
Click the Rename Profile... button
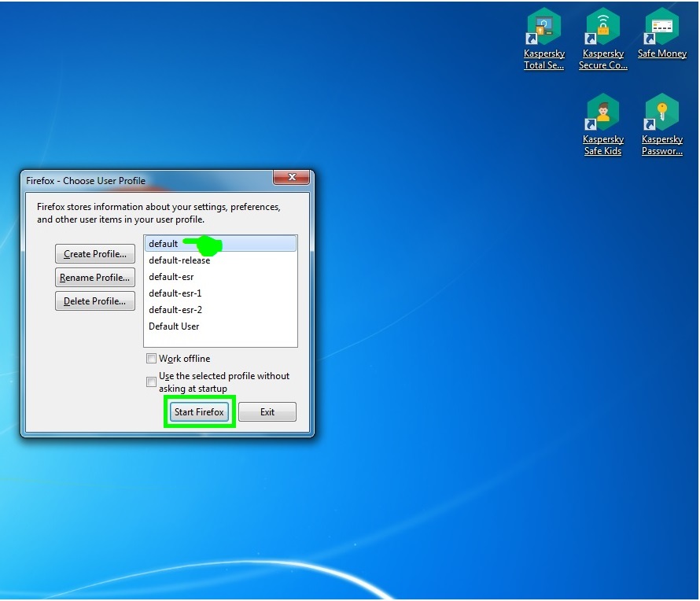pyautogui.click(x=95, y=278)
